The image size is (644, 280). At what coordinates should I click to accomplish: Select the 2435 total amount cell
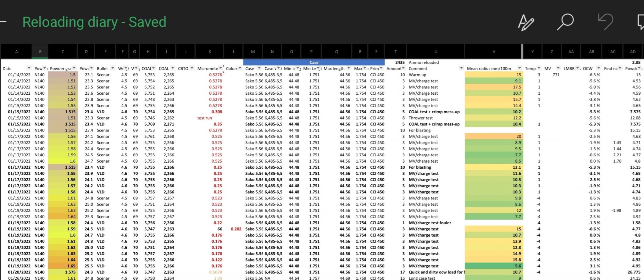(396, 62)
